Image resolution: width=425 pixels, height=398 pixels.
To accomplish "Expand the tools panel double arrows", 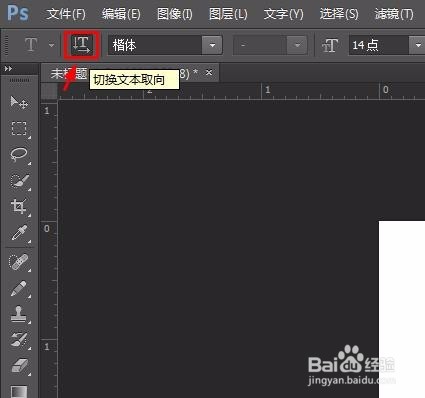I will tap(8, 69).
